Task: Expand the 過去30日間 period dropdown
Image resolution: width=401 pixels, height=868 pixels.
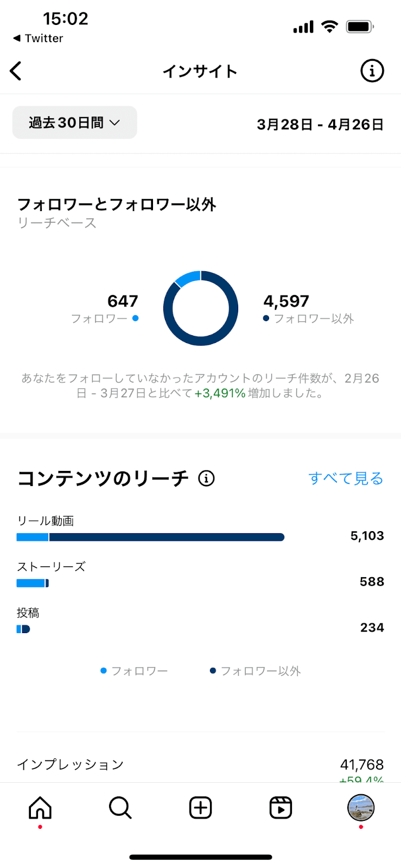Action: pyautogui.click(x=75, y=123)
